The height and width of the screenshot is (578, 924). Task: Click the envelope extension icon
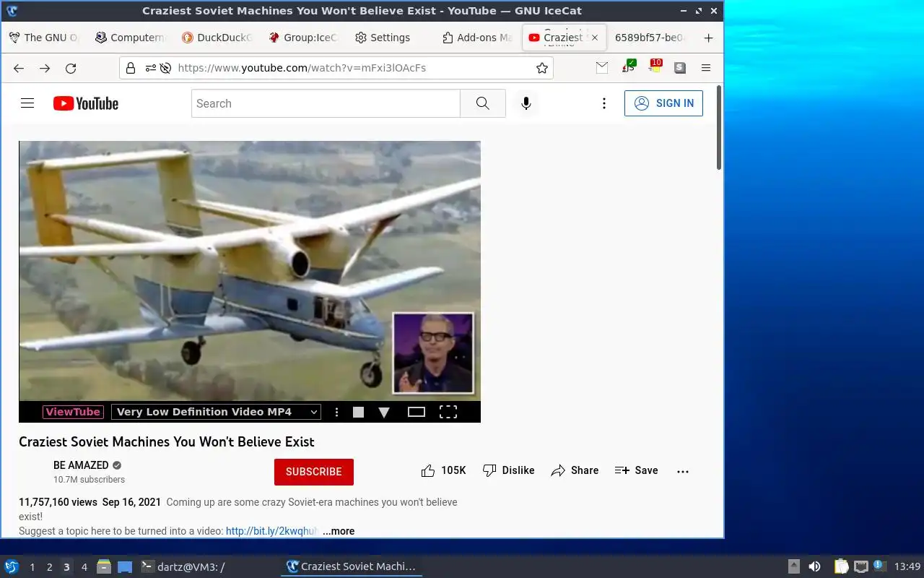pos(602,67)
